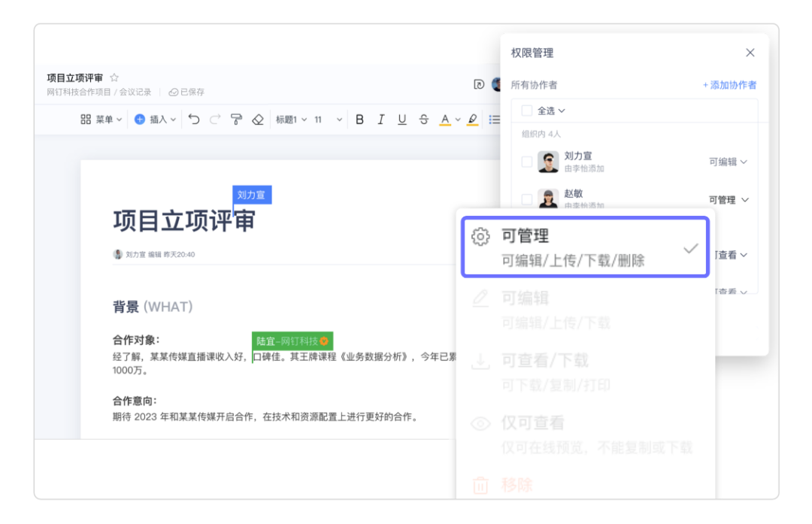Toggle italic formatting

[380, 120]
